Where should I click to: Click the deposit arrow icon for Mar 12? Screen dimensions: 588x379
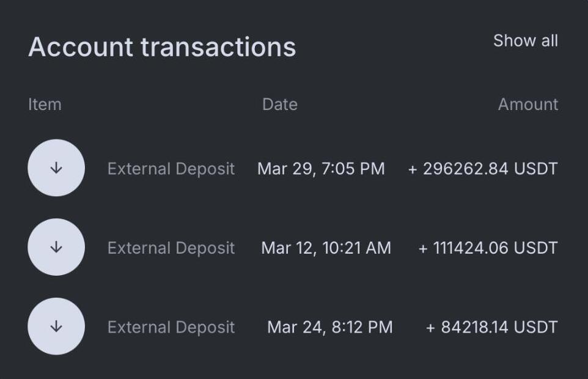[x=56, y=247]
